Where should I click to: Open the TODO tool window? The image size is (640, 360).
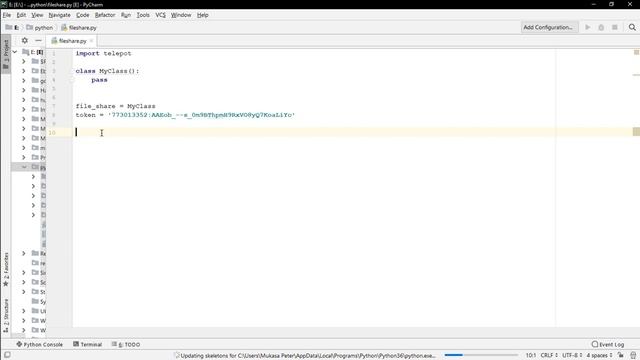click(x=126, y=344)
